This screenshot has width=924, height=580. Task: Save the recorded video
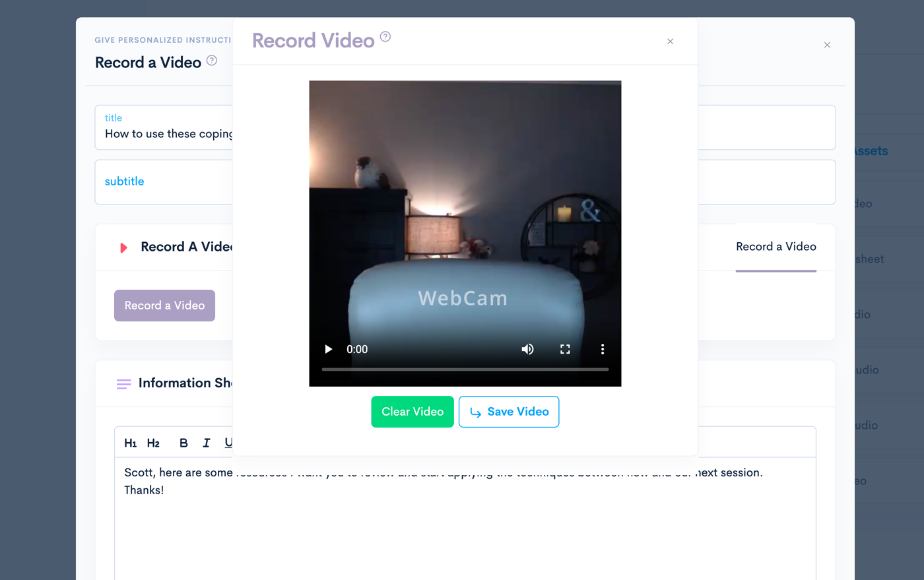coord(509,412)
